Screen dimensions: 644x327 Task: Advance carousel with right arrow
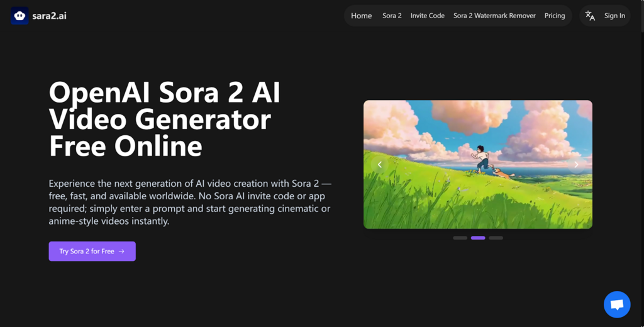[x=576, y=165]
